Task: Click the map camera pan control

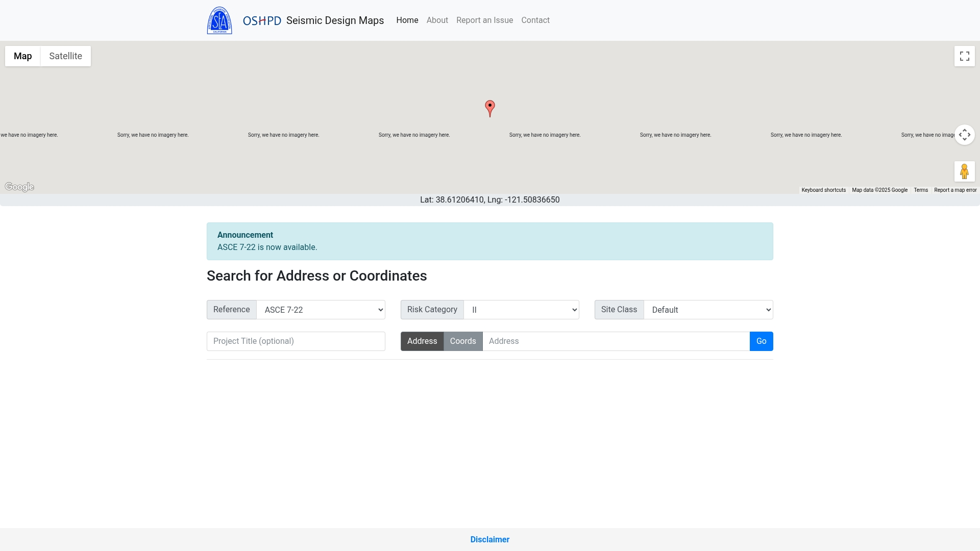Action: click(x=964, y=135)
